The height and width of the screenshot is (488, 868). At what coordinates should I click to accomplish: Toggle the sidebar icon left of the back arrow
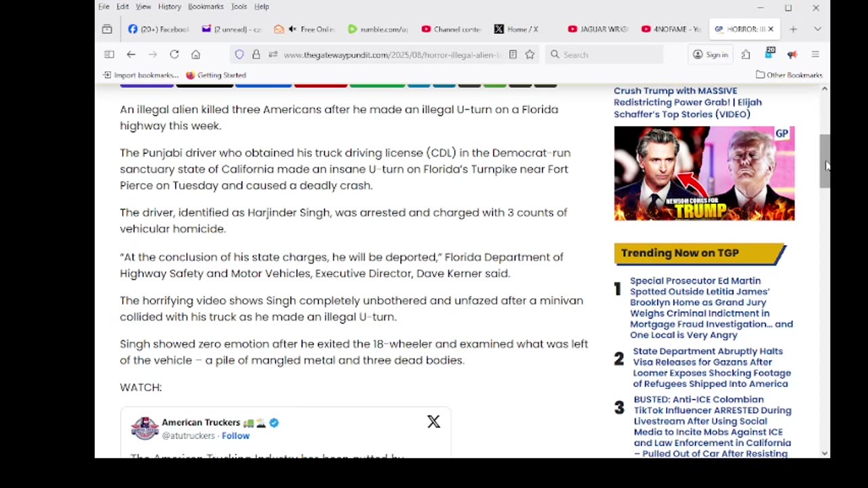(109, 54)
